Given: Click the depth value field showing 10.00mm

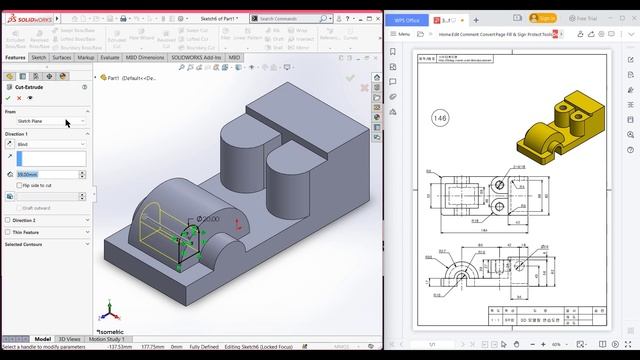Looking at the screenshot, I should tap(47, 174).
